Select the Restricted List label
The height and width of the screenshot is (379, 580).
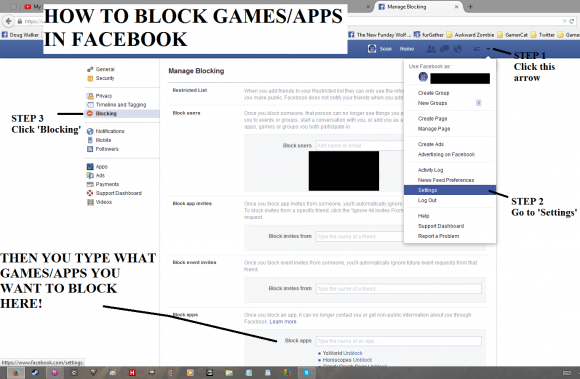click(190, 90)
